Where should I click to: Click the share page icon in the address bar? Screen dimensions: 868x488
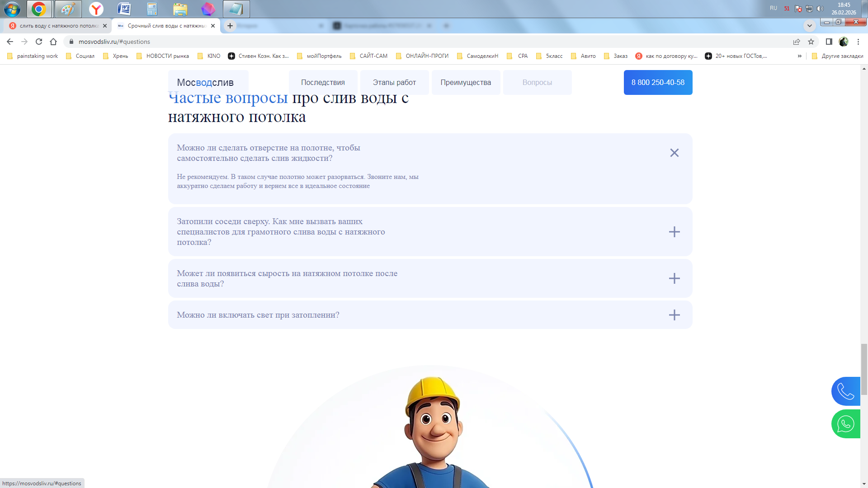pyautogui.click(x=797, y=42)
